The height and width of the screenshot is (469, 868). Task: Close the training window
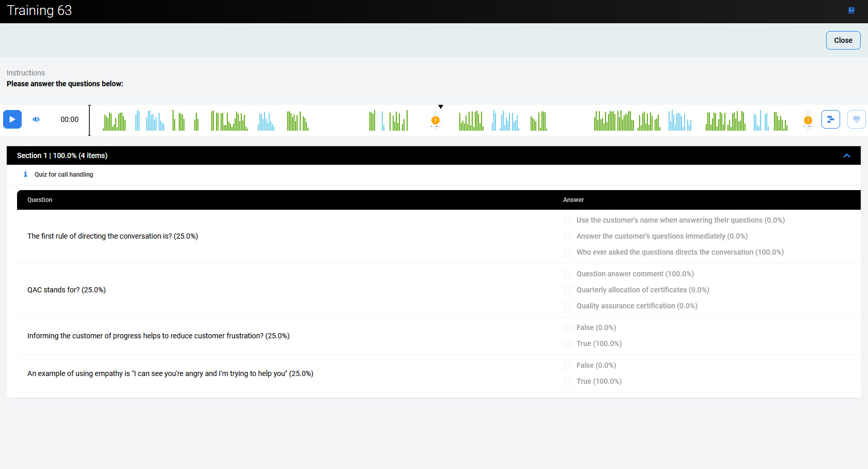point(843,40)
